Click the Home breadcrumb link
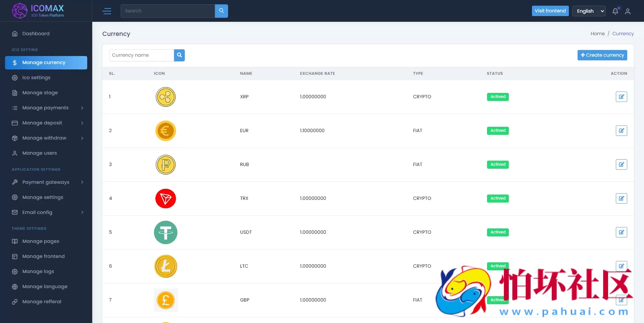The image size is (644, 323). tap(597, 34)
